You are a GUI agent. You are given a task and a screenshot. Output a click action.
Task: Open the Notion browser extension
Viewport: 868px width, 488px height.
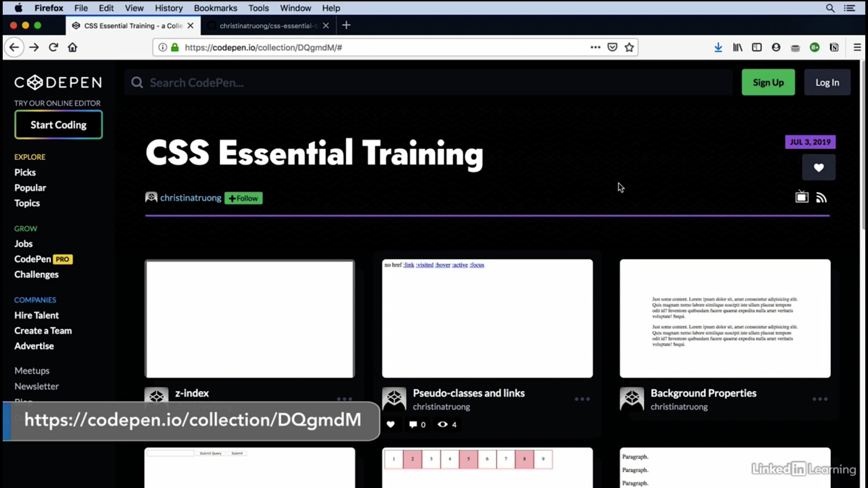pyautogui.click(x=834, y=47)
